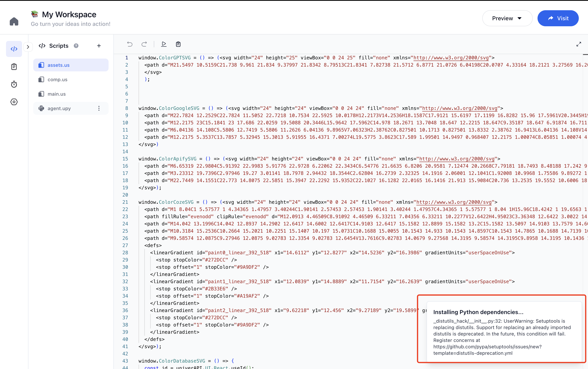Open the agent.upy more options menu
Viewport: 588px width, 369px height.
[99, 108]
